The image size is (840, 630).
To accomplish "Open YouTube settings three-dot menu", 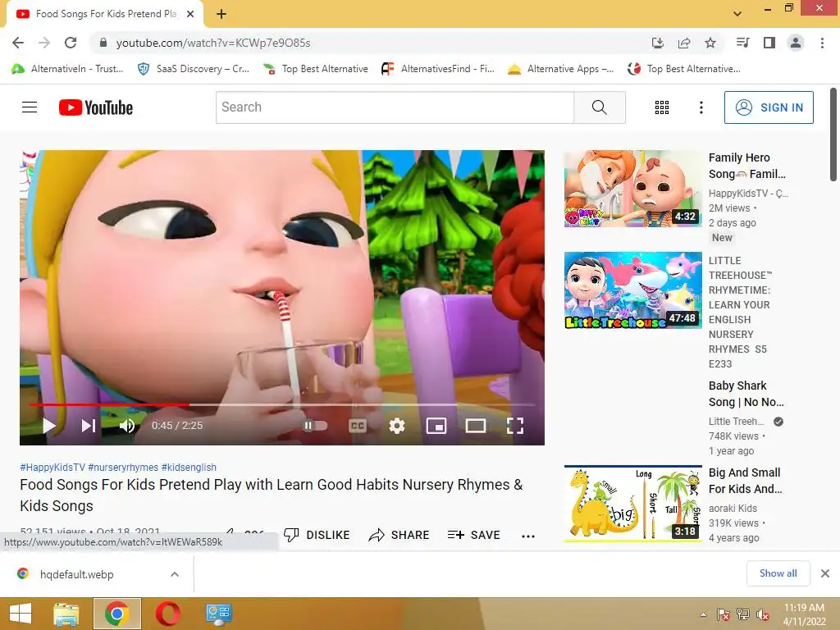I will point(701,107).
